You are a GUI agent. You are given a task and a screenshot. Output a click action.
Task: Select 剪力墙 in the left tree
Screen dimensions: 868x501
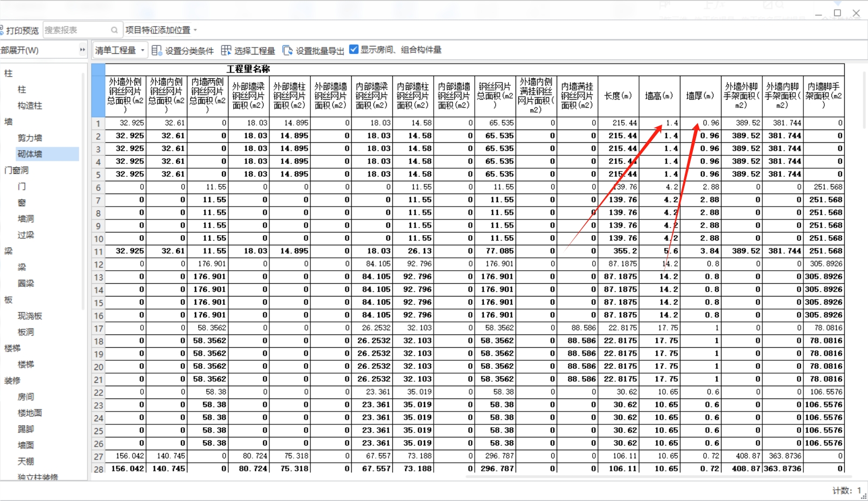click(x=30, y=138)
